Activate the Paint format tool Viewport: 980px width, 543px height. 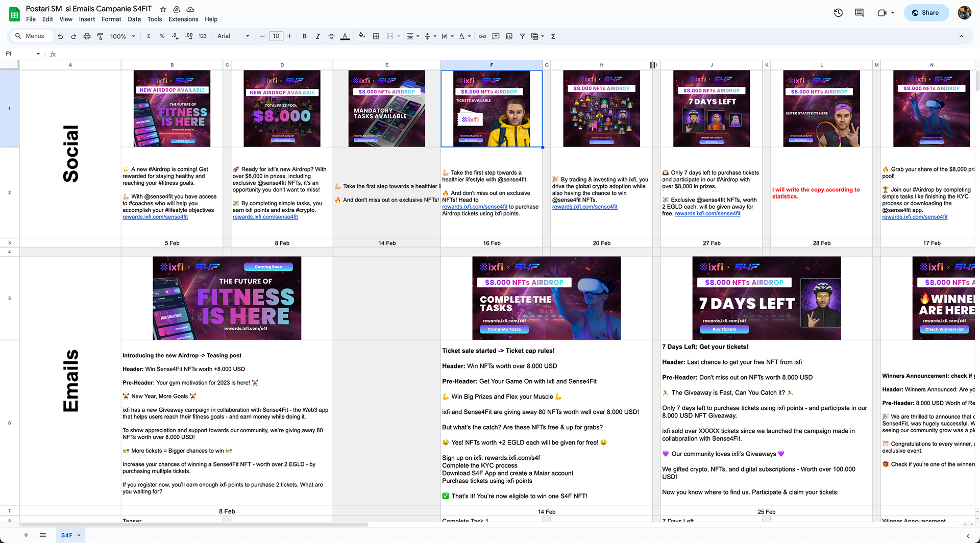pos(100,36)
